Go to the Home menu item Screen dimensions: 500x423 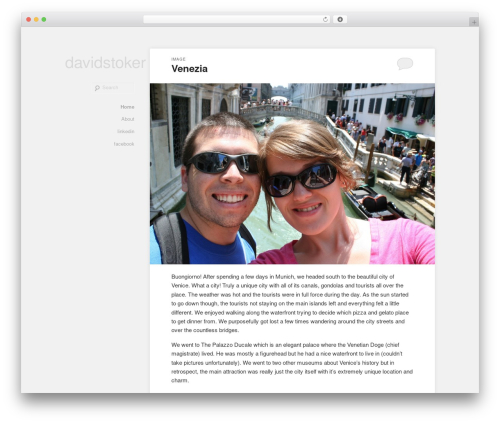coord(127,107)
